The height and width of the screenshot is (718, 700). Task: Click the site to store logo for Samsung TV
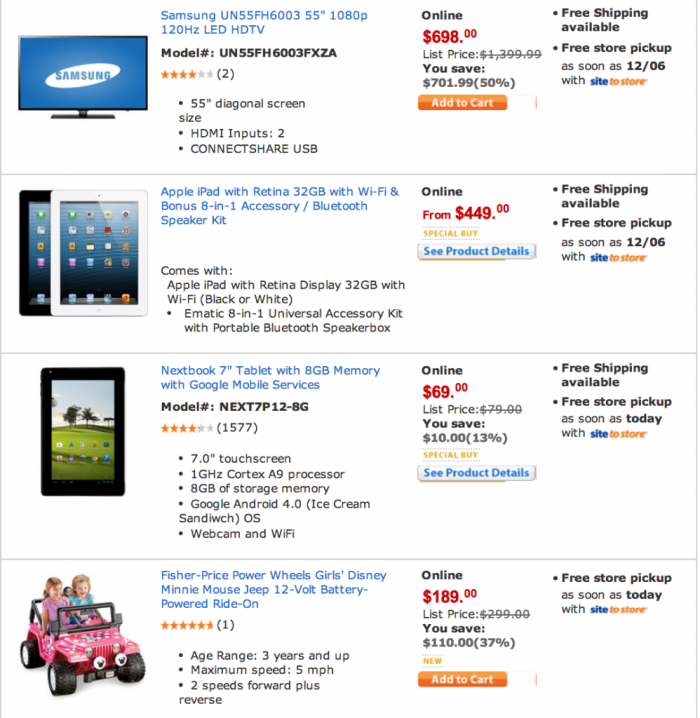(x=618, y=81)
